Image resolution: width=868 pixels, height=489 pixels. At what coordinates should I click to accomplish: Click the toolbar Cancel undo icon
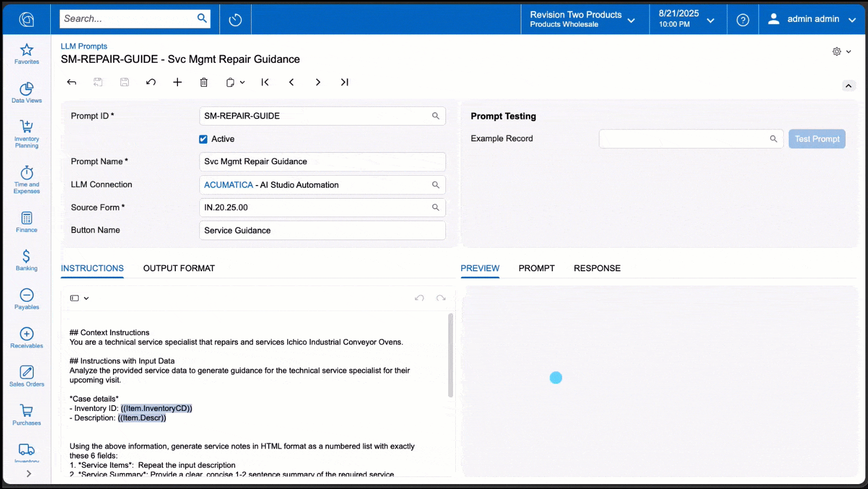pos(151,82)
